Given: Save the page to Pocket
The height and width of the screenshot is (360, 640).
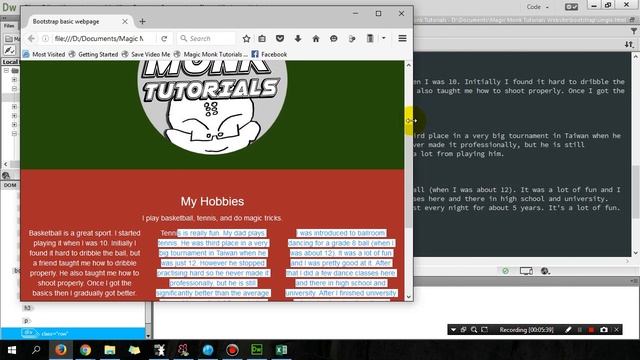Looking at the screenshot, I should tap(280, 38).
